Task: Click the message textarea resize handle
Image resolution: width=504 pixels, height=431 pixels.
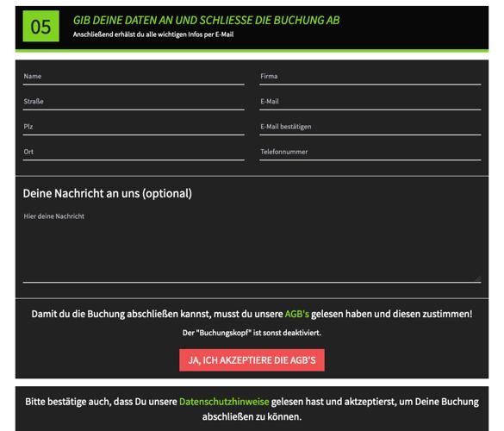Action: tap(478, 279)
